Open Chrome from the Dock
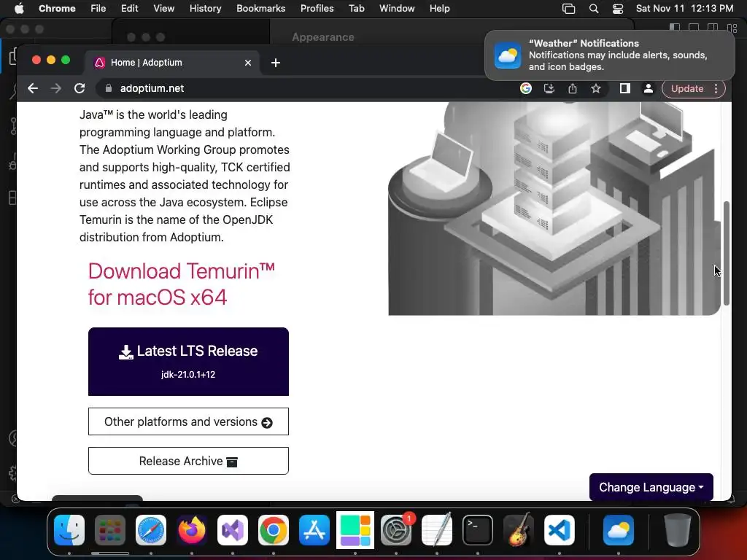747x560 pixels. pyautogui.click(x=274, y=530)
